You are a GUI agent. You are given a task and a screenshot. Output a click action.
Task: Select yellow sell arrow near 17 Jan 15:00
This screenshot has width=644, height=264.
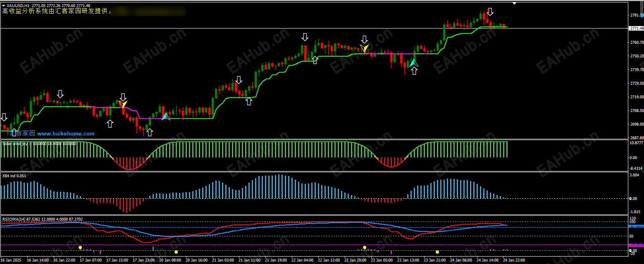click(123, 104)
